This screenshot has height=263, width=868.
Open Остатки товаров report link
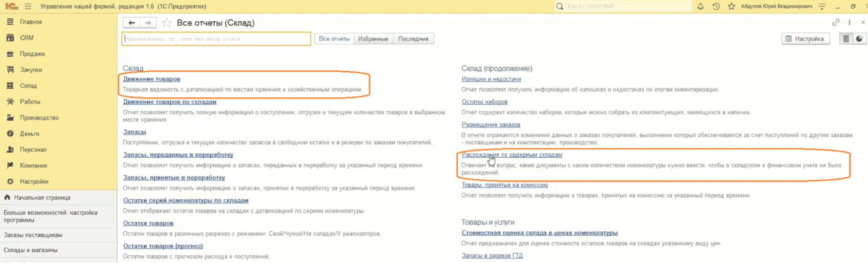(148, 223)
